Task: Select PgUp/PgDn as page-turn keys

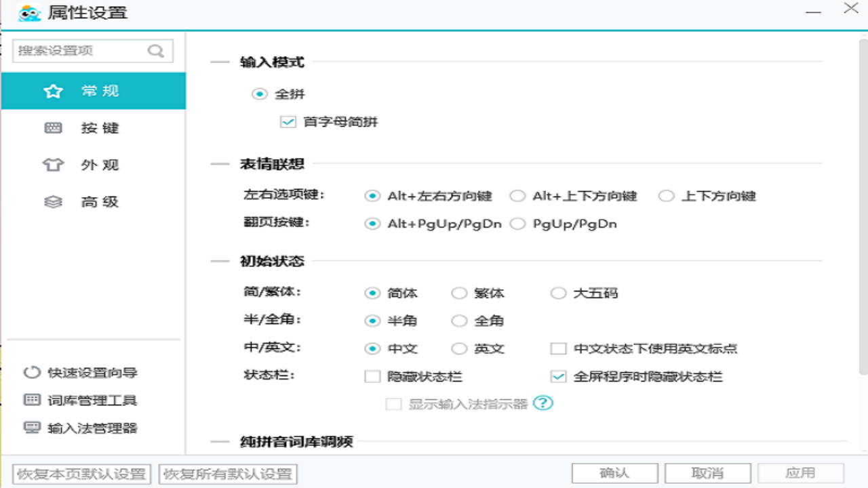Action: tap(518, 223)
